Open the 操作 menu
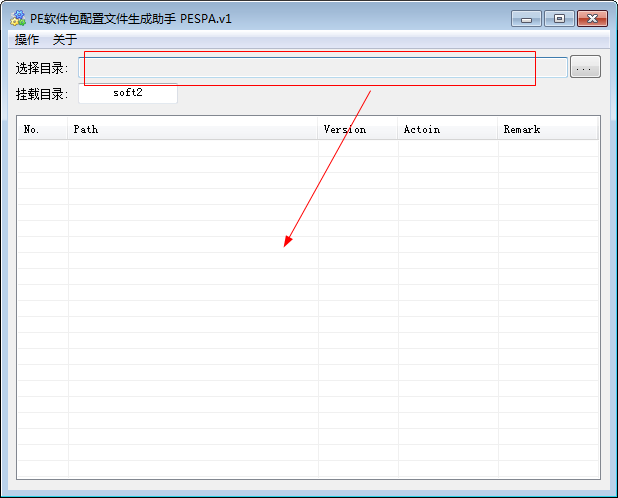 [x=27, y=39]
